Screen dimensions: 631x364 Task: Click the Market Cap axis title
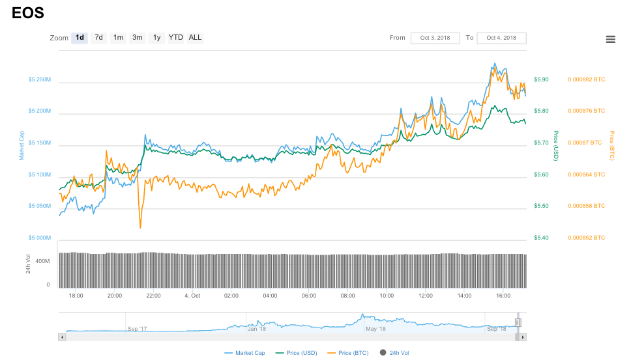pyautogui.click(x=22, y=146)
